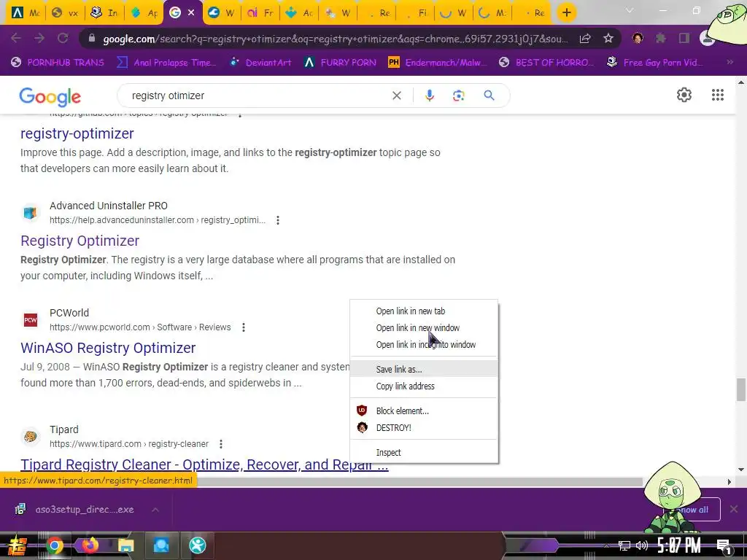The image size is (747, 560).
Task: Click the vertical scrollbar thumb
Action: (741, 390)
